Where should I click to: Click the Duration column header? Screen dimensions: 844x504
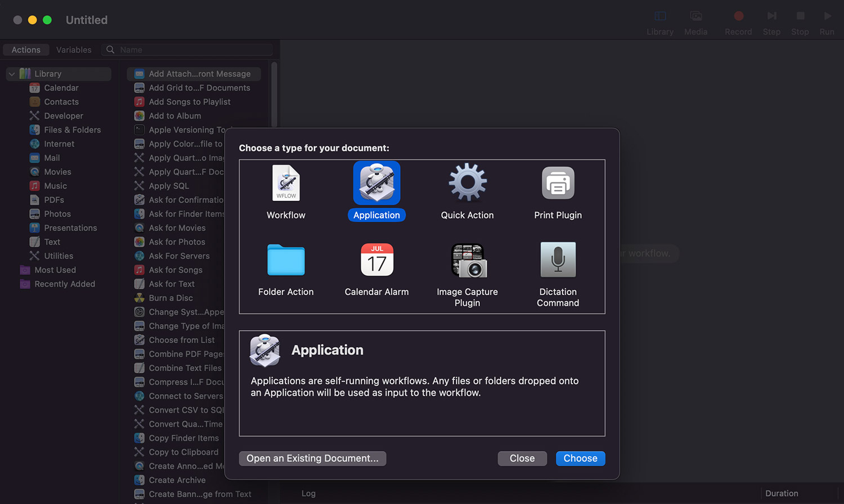(x=782, y=493)
